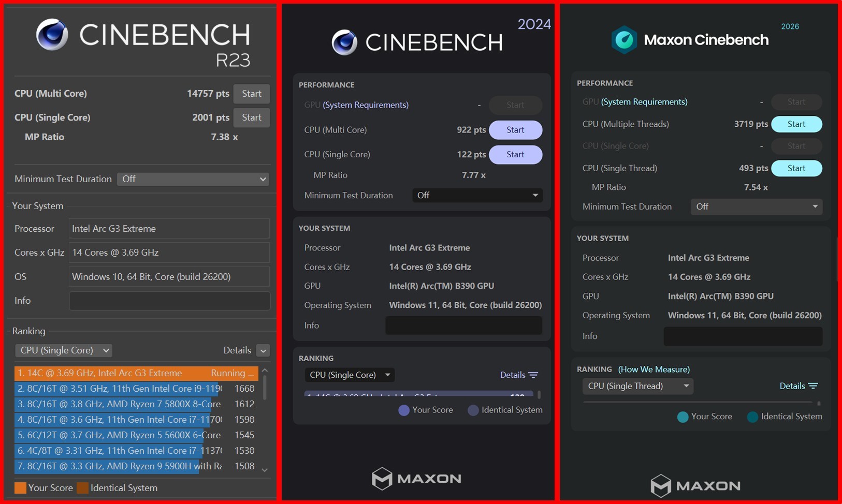Start the CPU (Multi Core) test in Cinebench 2024
Viewport: 842px width, 504px height.
[515, 130]
